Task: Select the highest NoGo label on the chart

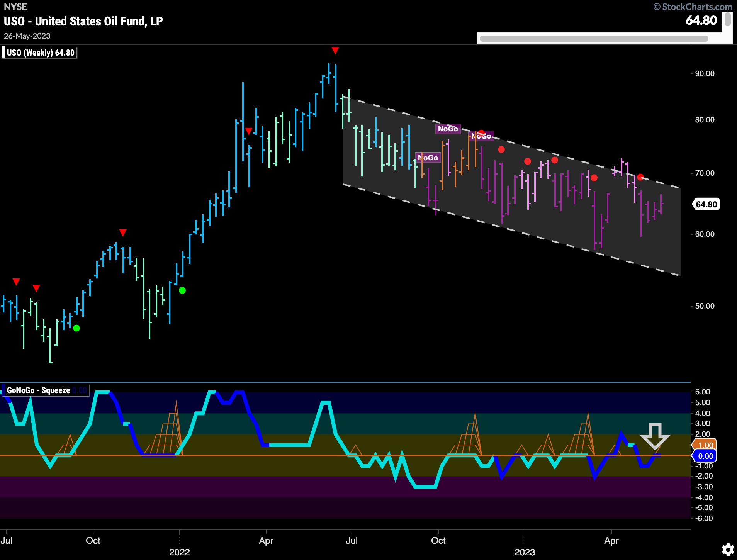Action: tap(448, 129)
